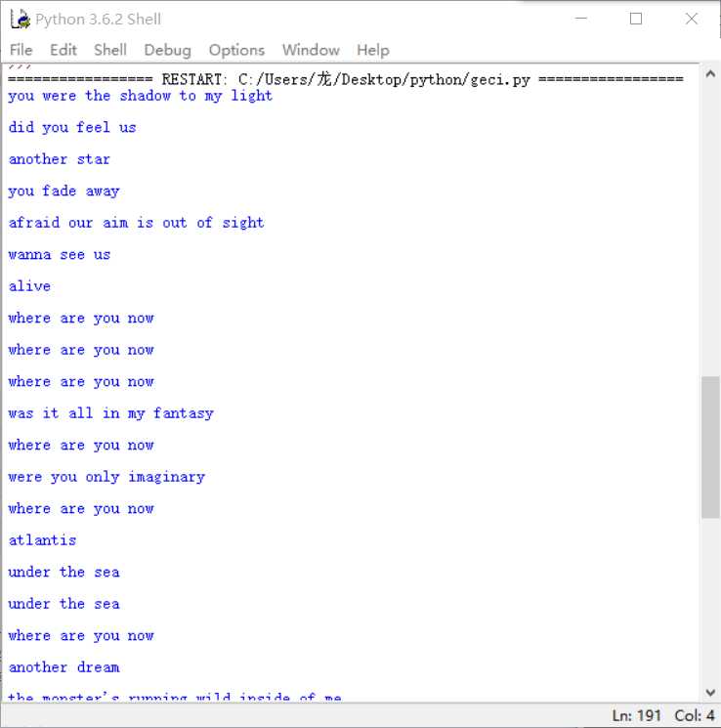This screenshot has width=721, height=728.
Task: Click line 'you were the shadow to my light'
Action: [x=141, y=96]
